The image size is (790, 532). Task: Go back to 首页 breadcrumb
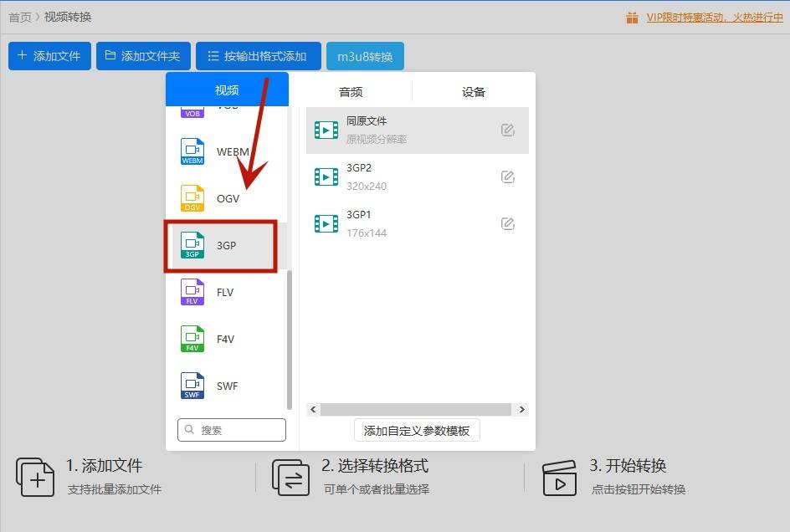click(20, 17)
